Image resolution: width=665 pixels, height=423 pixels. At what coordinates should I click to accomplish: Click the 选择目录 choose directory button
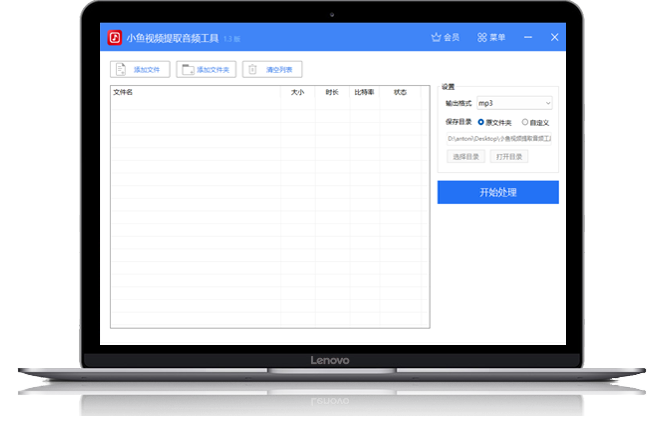pyautogui.click(x=466, y=157)
